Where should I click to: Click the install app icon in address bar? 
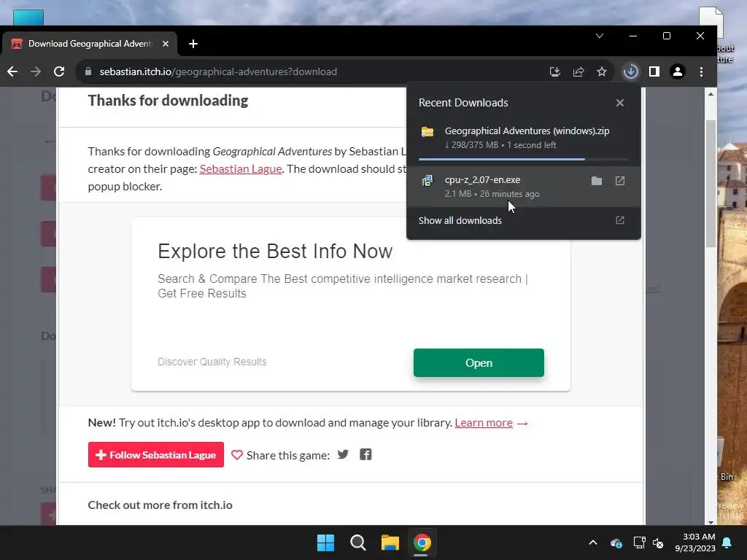(x=554, y=72)
